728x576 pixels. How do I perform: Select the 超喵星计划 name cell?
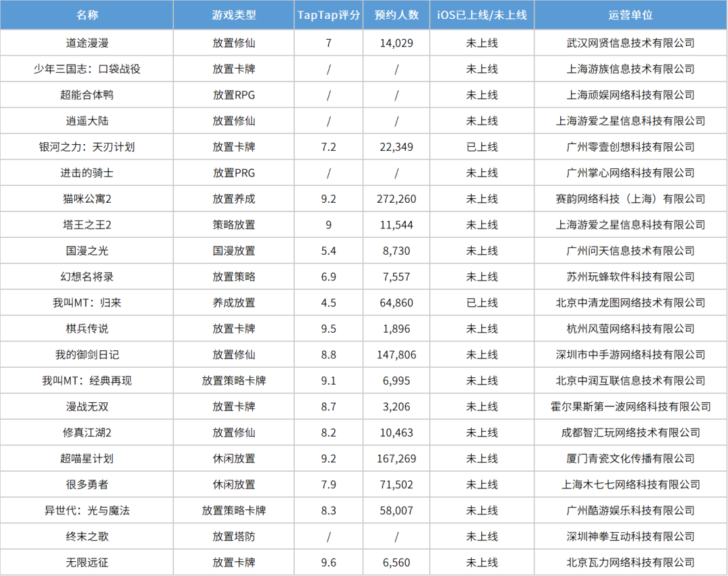[x=87, y=459]
